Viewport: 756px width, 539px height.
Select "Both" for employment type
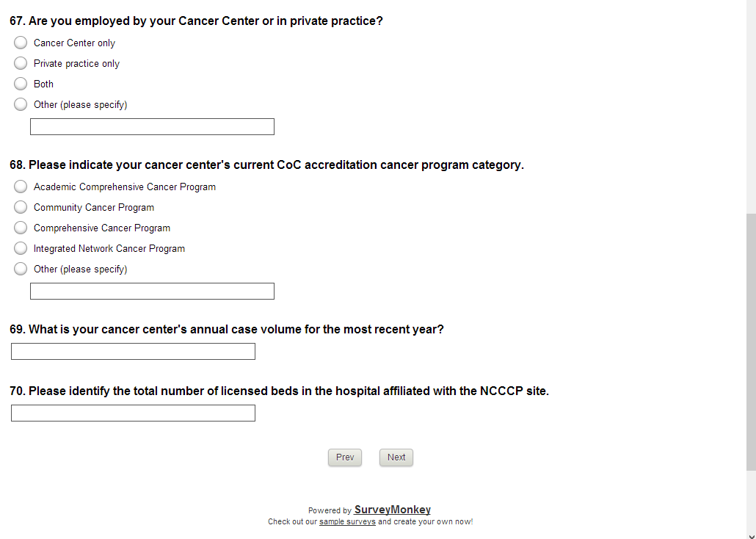(21, 84)
